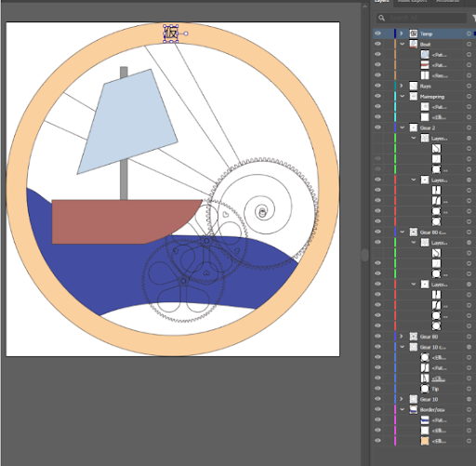This screenshot has height=466, width=476.
Task: Click the Mainspring layer thumbnail icon
Action: tap(414, 97)
